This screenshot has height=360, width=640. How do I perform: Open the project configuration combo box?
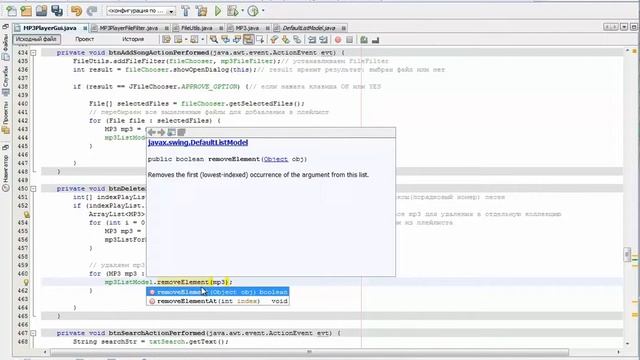pyautogui.click(x=141, y=11)
